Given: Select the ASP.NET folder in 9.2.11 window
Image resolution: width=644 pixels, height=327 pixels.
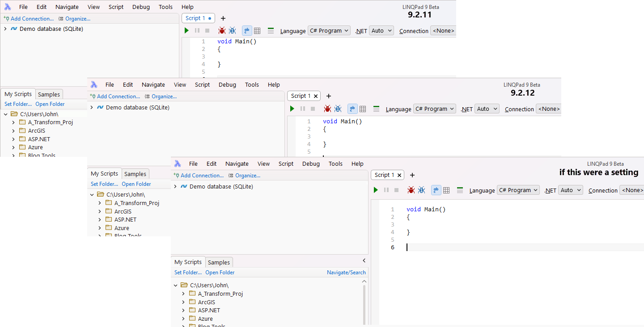Looking at the screenshot, I should click(39, 139).
